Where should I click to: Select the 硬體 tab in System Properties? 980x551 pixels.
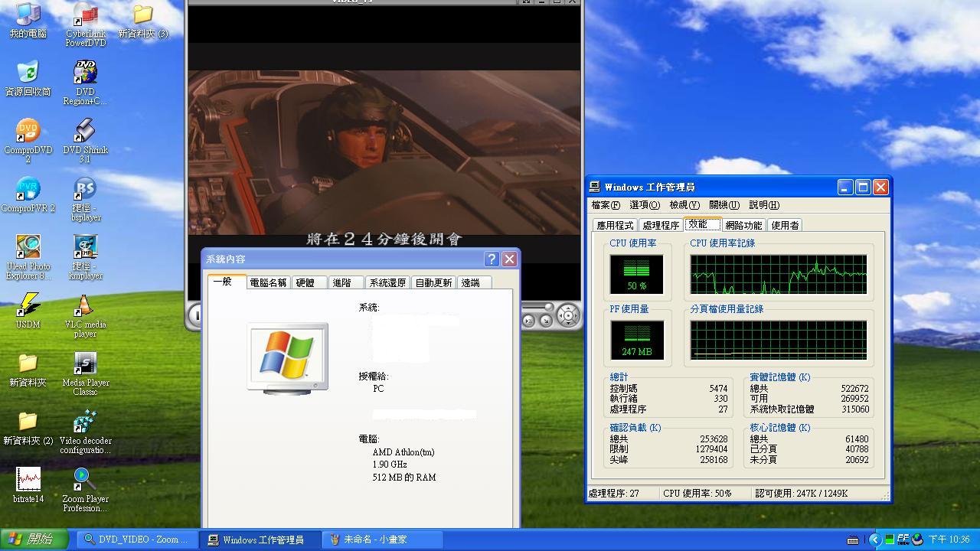point(305,282)
